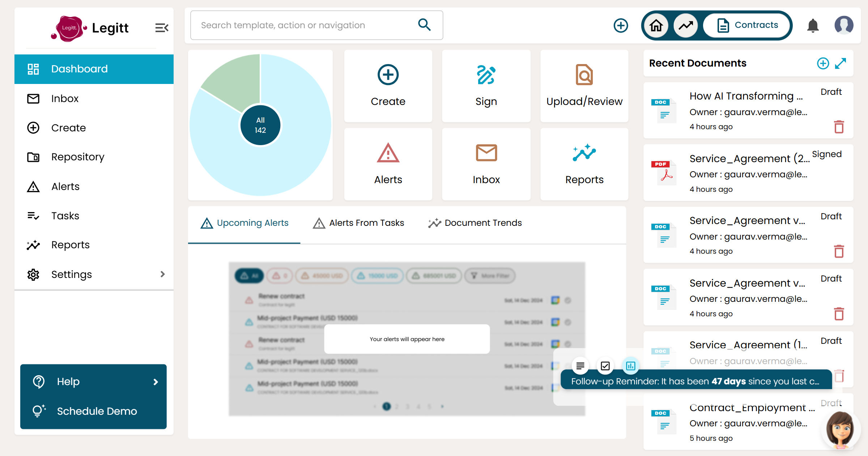The image size is (868, 456).
Task: Click the DOC icon of Contract_Employment
Action: pyautogui.click(x=664, y=421)
